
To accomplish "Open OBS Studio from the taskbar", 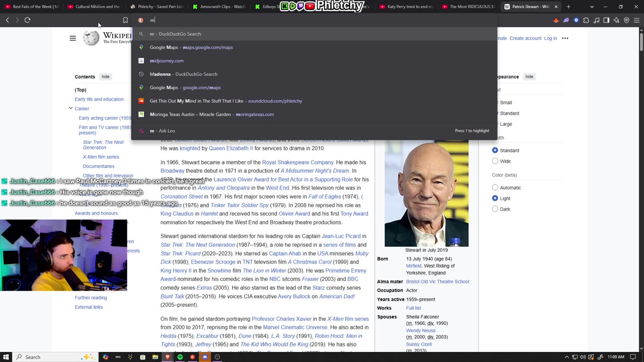I will (217, 357).
